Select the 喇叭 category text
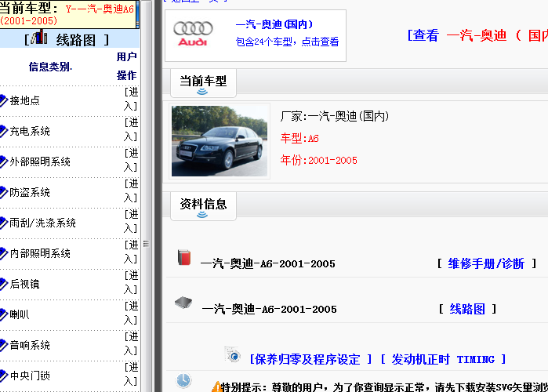 point(20,314)
